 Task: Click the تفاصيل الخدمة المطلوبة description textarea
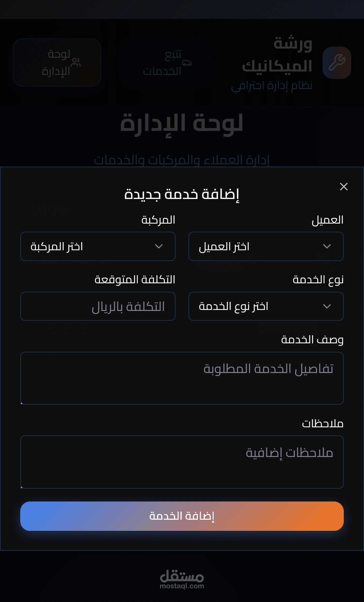click(x=182, y=378)
